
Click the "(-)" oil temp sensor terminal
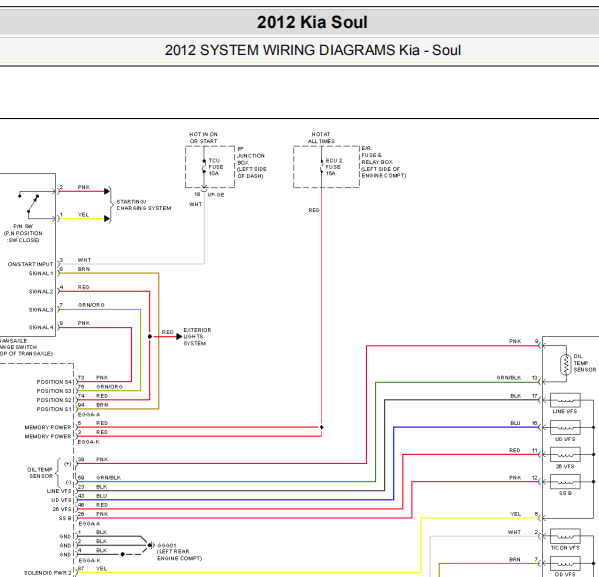pos(68,482)
